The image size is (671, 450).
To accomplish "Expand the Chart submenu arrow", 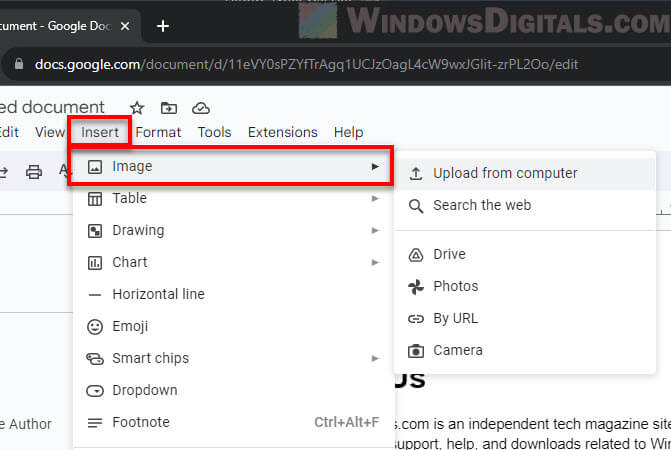I will (375, 263).
